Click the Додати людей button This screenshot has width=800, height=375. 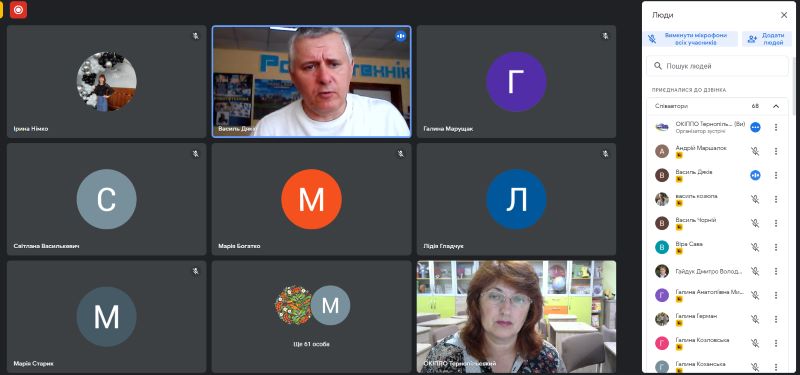(x=768, y=39)
